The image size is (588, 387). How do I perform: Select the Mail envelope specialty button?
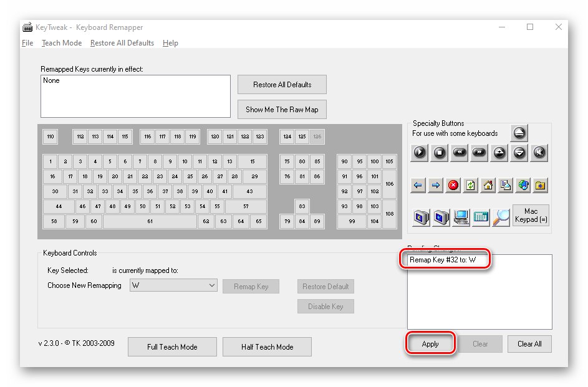tap(506, 185)
